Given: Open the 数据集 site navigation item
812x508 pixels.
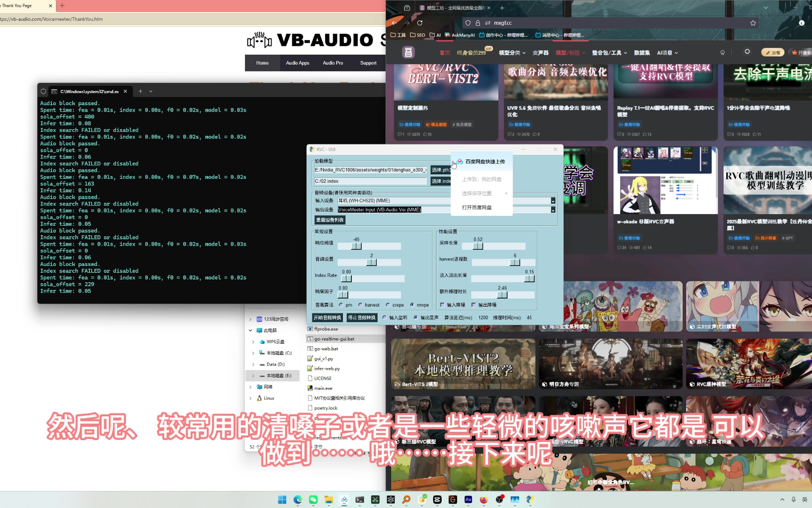Looking at the screenshot, I should [x=642, y=53].
